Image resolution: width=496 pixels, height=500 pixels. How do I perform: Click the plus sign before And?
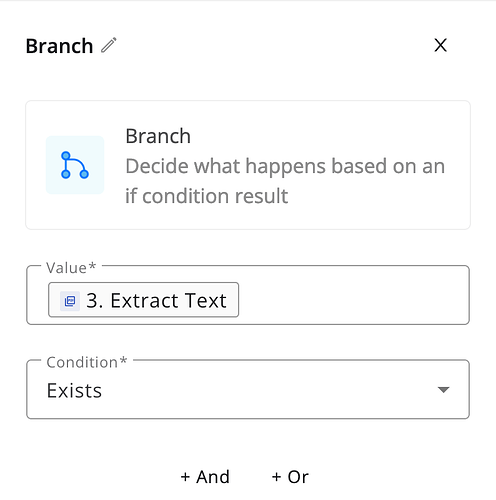185,477
